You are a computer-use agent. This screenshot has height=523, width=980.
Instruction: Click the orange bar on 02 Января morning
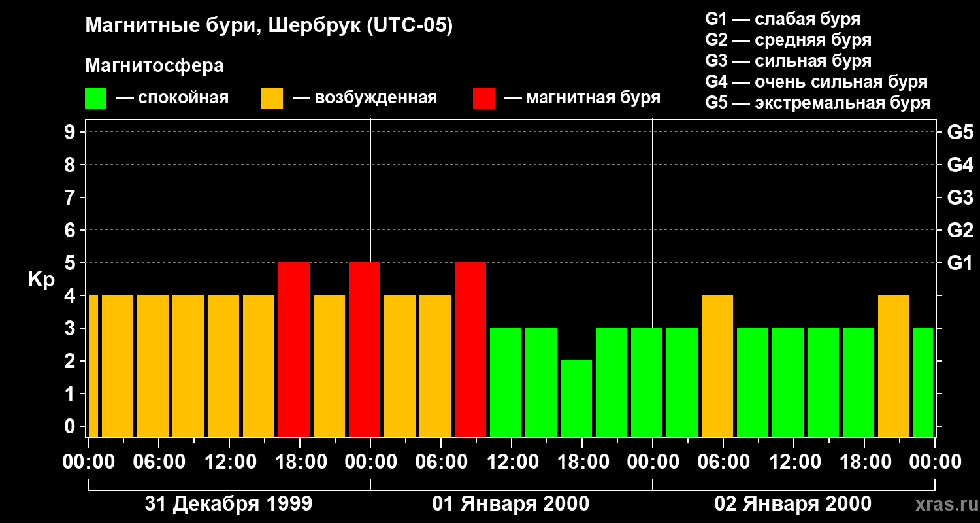pyautogui.click(x=717, y=366)
